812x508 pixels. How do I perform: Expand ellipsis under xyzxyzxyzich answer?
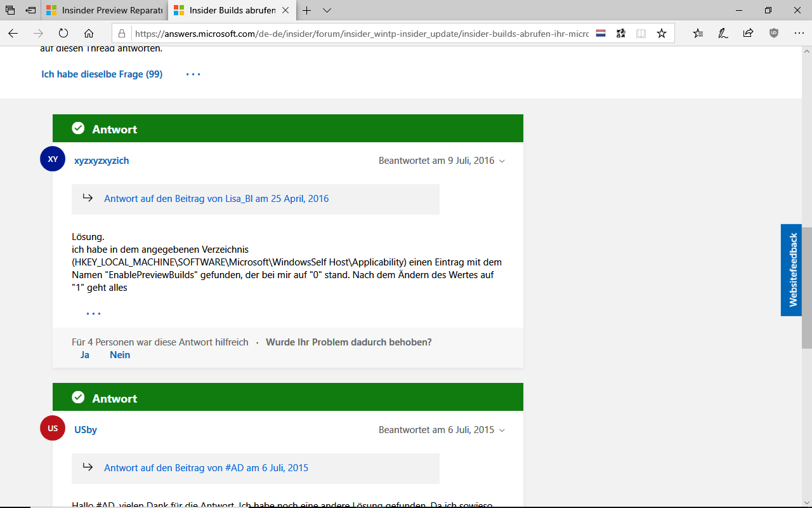[x=93, y=313]
